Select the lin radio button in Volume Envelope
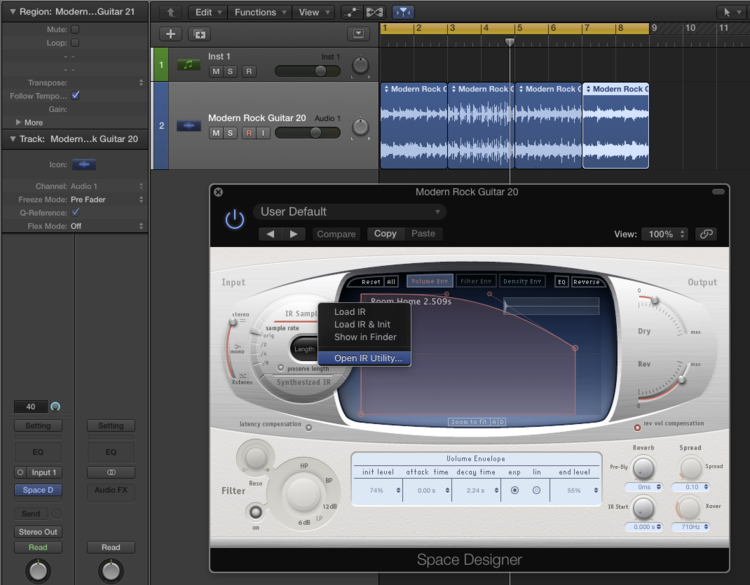 pyautogui.click(x=536, y=490)
